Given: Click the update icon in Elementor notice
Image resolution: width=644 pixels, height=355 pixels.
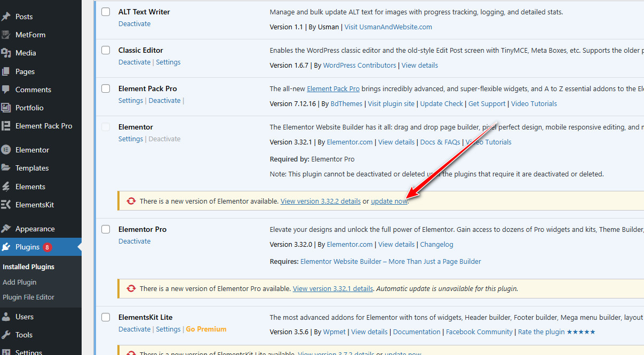Looking at the screenshot, I should 131,201.
